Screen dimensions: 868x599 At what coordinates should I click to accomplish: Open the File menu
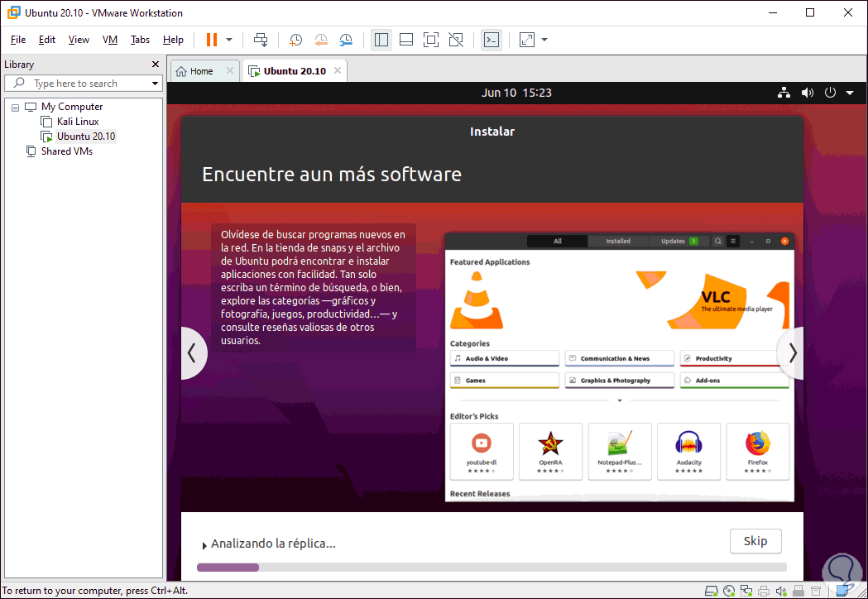click(x=17, y=40)
